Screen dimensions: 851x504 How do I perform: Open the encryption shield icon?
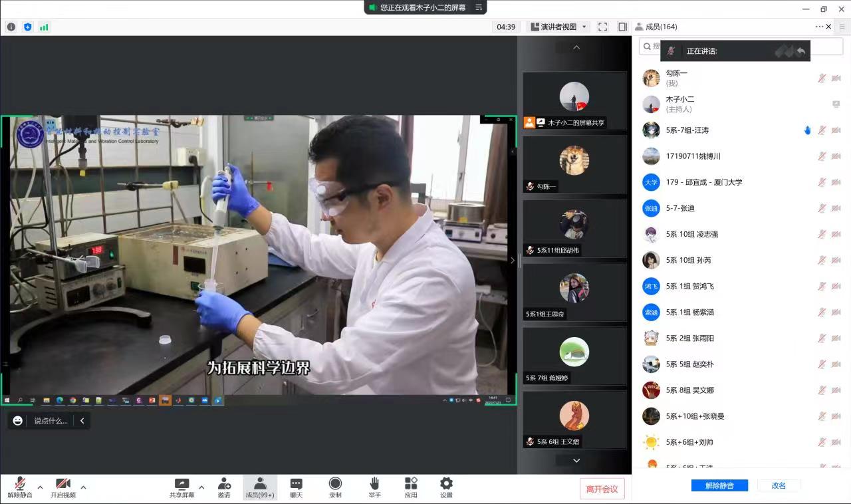coord(27,27)
